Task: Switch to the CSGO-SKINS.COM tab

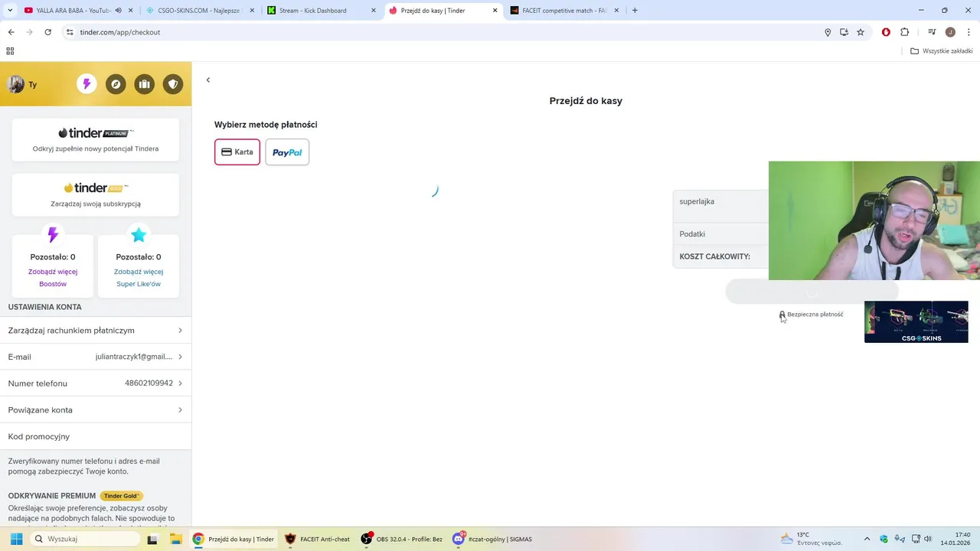Action: [201, 11]
